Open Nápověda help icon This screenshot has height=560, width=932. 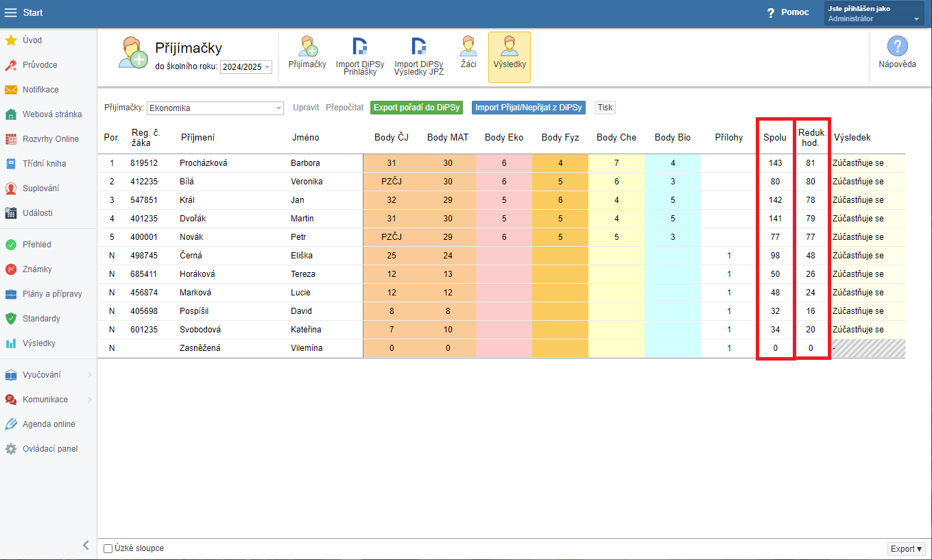point(897,53)
